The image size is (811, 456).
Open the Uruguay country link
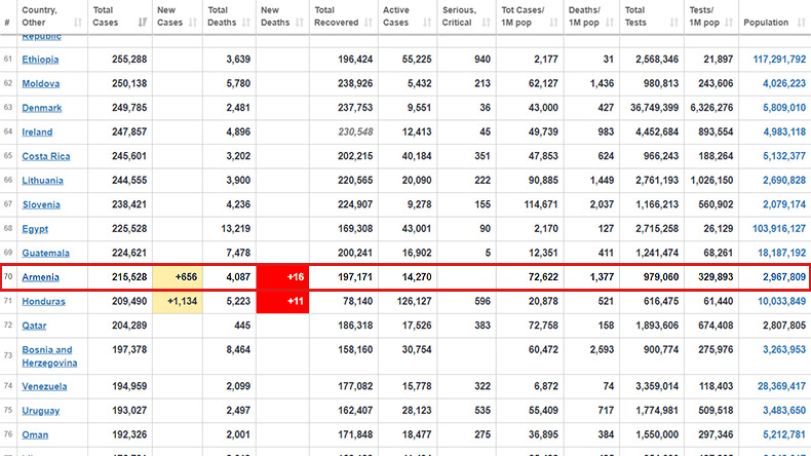41,411
